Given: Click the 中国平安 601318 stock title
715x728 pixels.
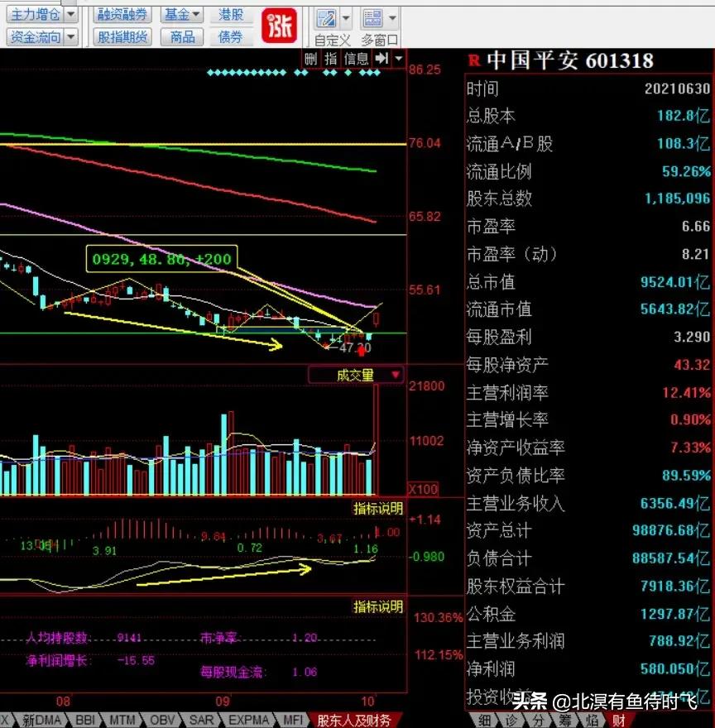Looking at the screenshot, I should [570, 60].
